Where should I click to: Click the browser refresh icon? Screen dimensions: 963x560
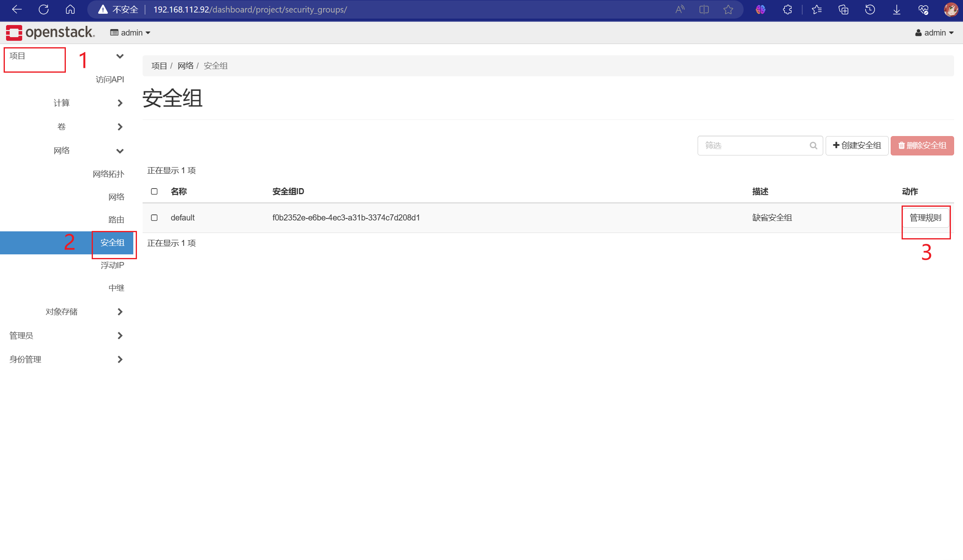tap(44, 9)
